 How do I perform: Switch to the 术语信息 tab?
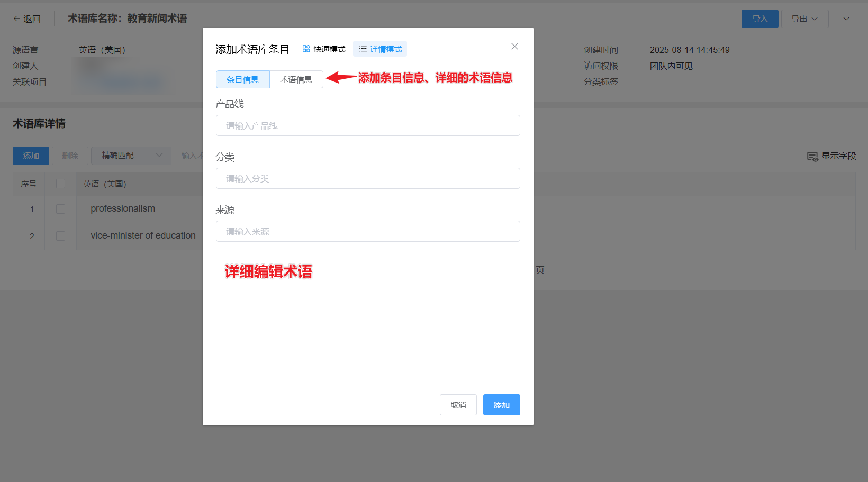point(296,79)
